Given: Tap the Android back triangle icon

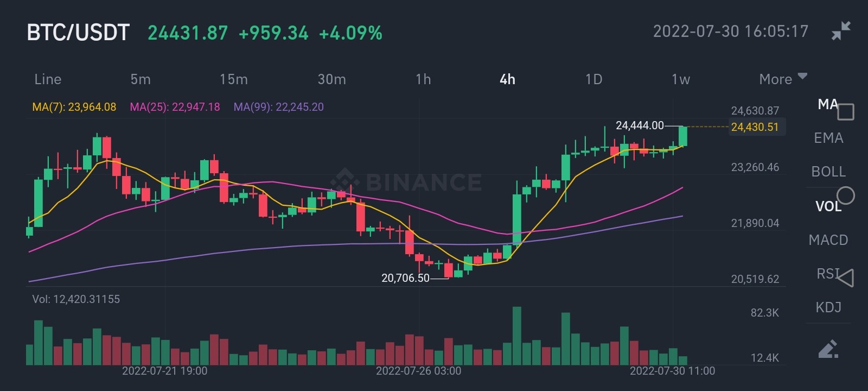Looking at the screenshot, I should [x=845, y=278].
